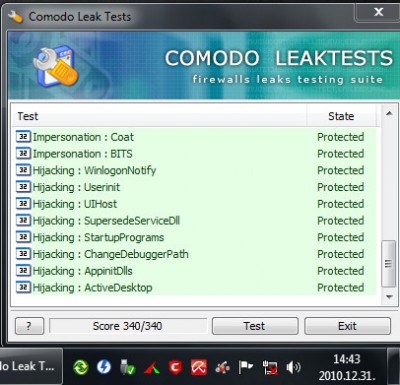The image size is (400, 385).
Task: Click the scrollbar up arrow in test list
Action: (389, 114)
